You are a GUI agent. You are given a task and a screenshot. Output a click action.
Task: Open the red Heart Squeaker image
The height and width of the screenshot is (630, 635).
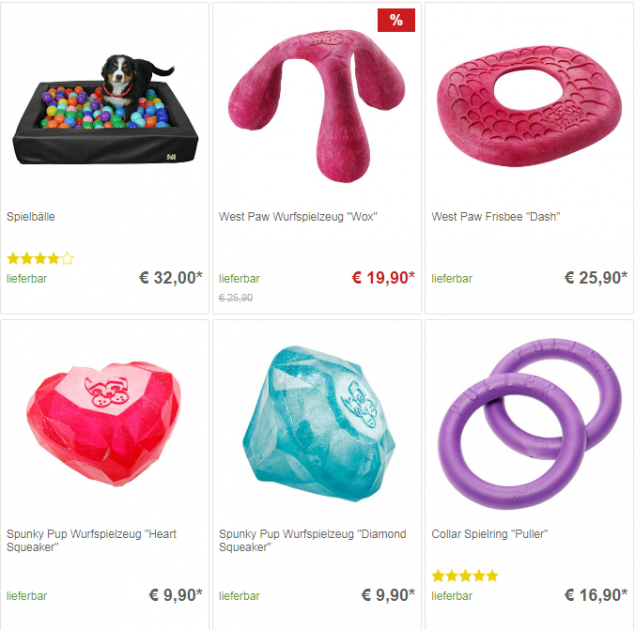click(104, 423)
